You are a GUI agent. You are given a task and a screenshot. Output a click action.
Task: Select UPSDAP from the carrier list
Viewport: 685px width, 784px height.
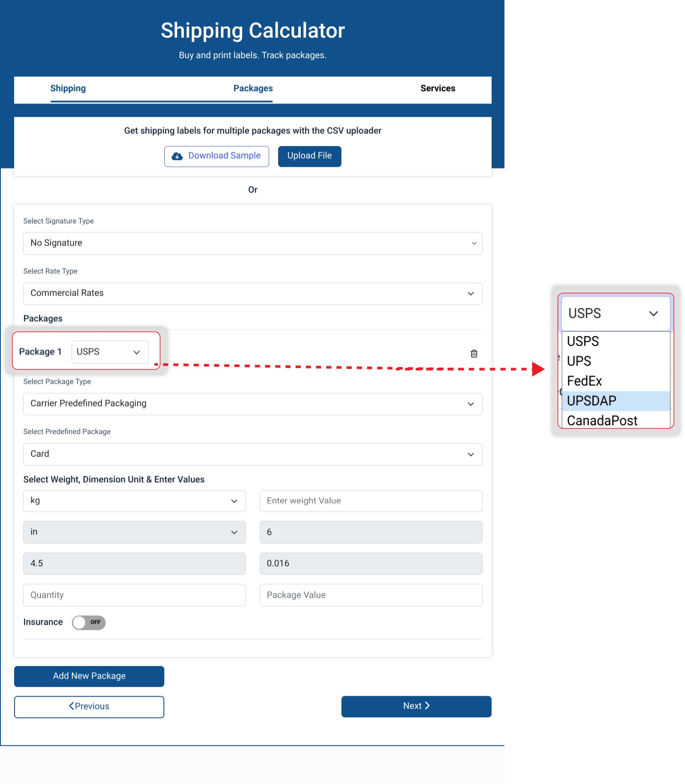592,401
